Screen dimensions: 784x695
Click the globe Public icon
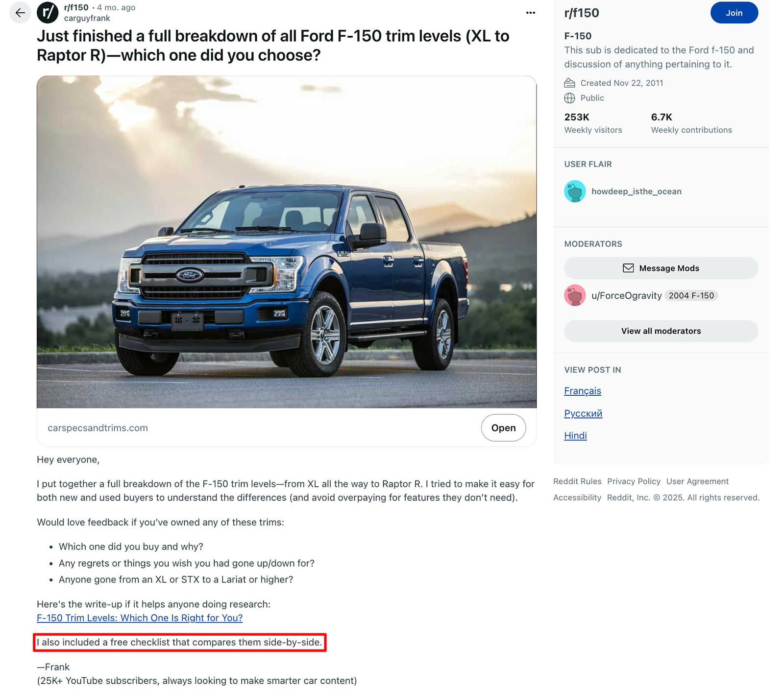point(569,98)
